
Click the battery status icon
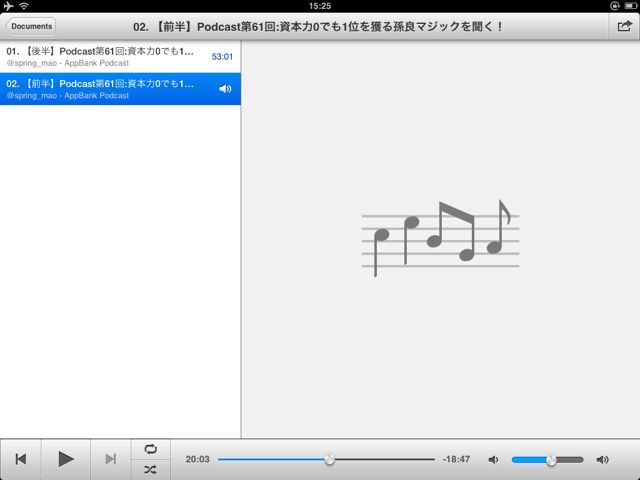[631, 6]
